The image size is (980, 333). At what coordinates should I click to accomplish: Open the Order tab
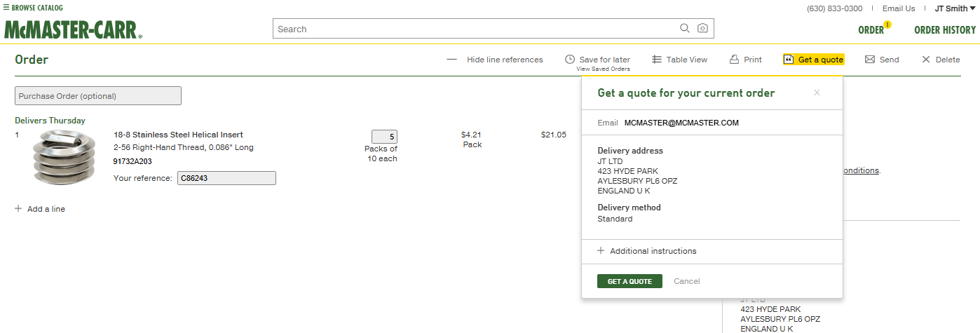click(x=871, y=30)
